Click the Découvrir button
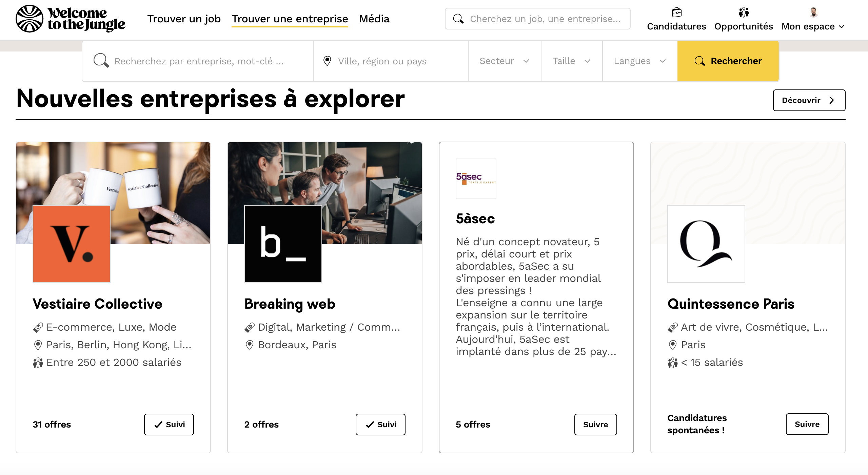 click(x=809, y=100)
